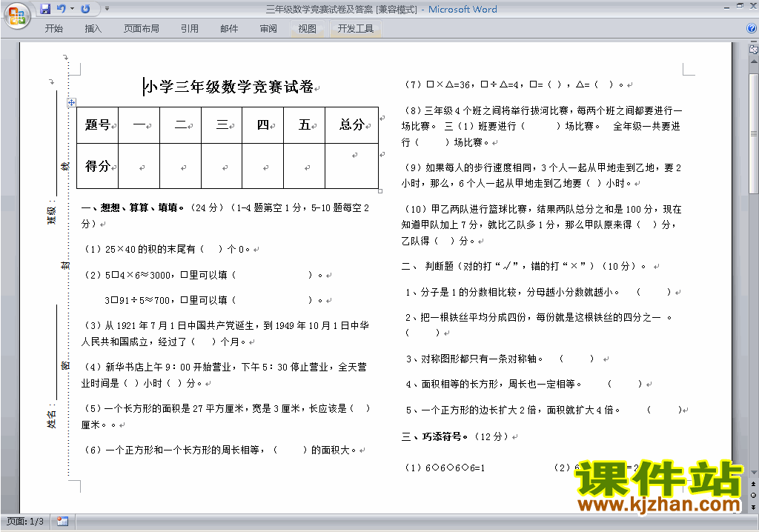
Task: Go to previous page with double-up arrow
Action: point(753,484)
